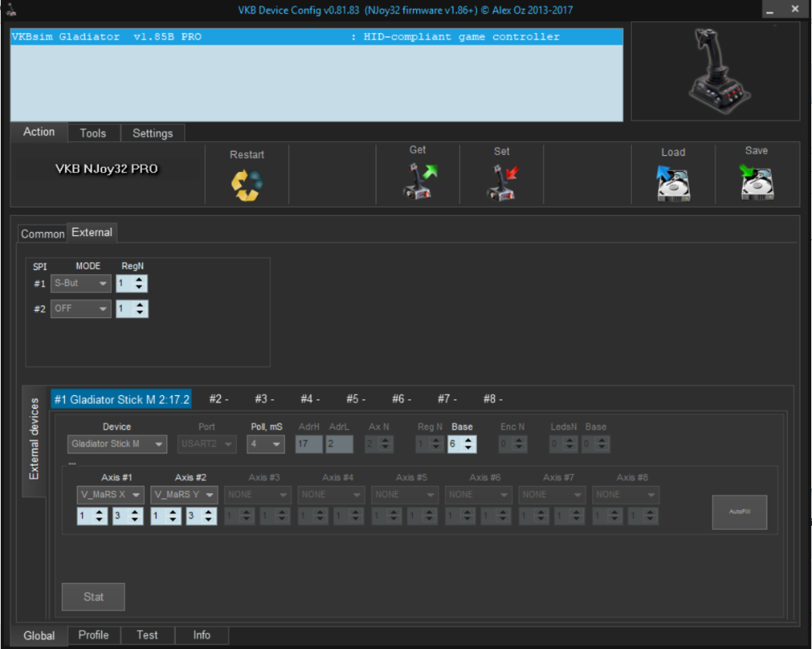Viewport: 812px width, 649px height.
Task: Select external device tab #6
Action: click(402, 399)
